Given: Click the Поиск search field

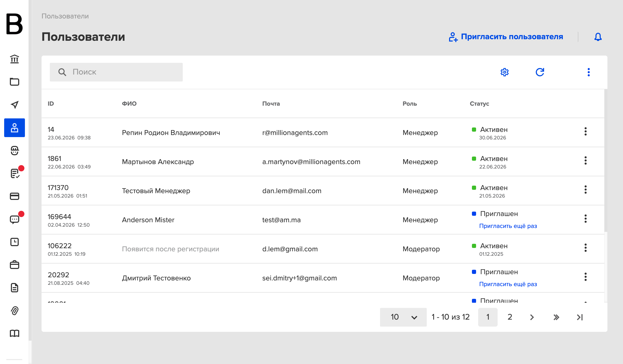Looking at the screenshot, I should 116,72.
